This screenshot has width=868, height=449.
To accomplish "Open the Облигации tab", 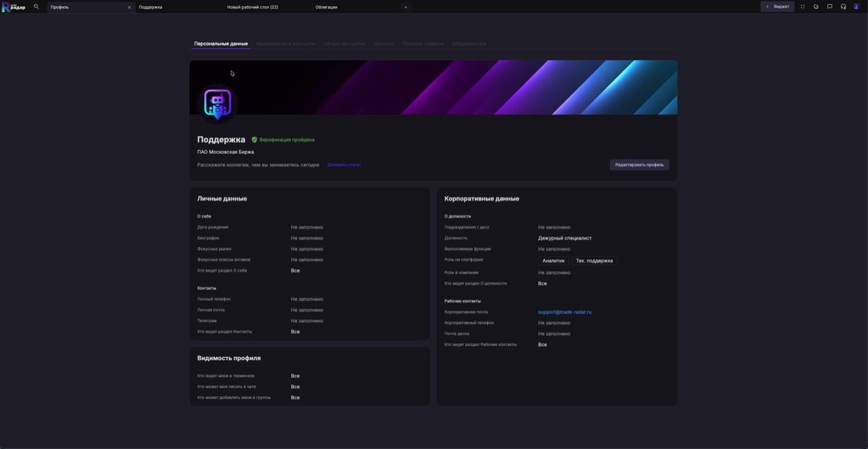I will tap(356, 7).
